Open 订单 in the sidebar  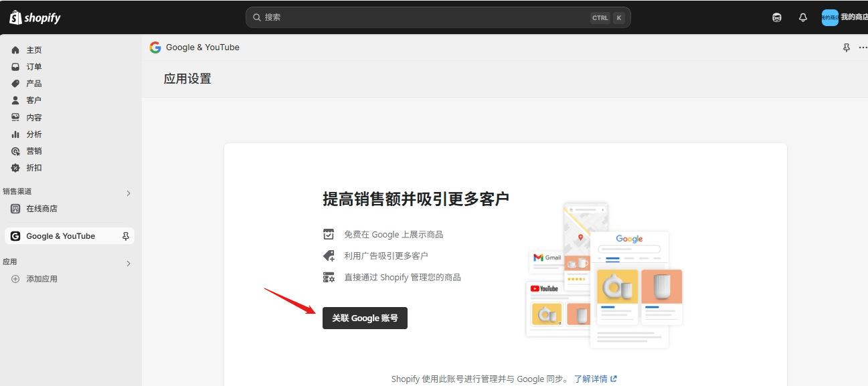tap(33, 67)
